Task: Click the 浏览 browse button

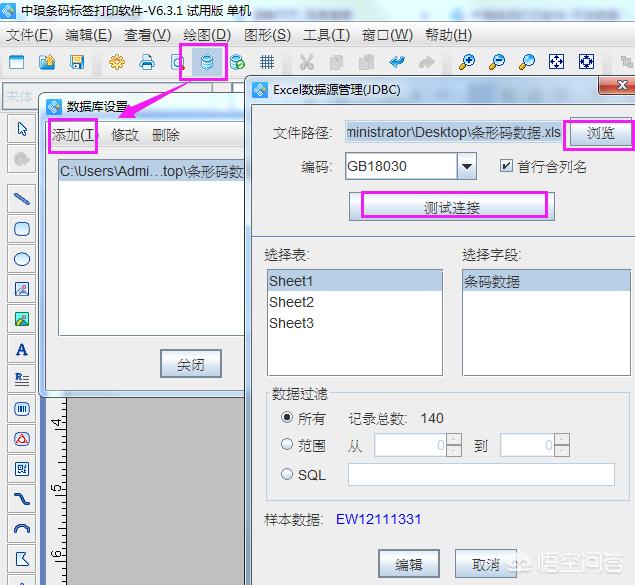Action: tap(600, 133)
